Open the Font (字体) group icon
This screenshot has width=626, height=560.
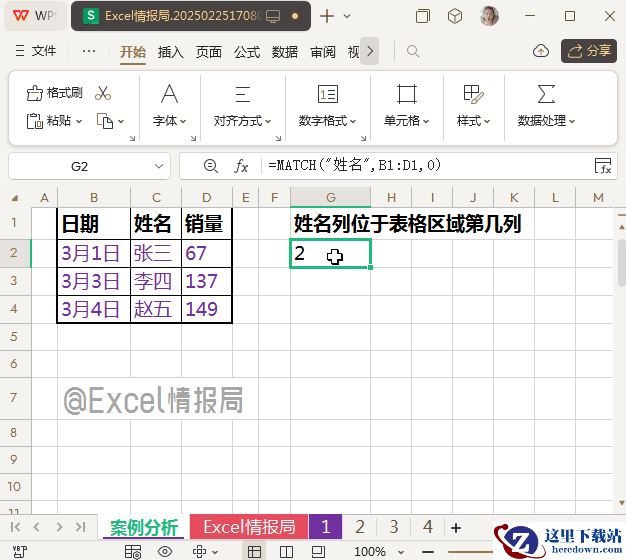(x=169, y=94)
